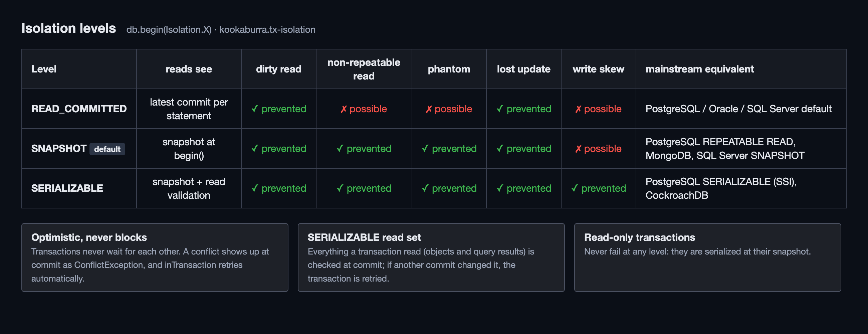868x334 pixels.
Task: Click the red X in SNAPSHOT write skew cell
Action: pyautogui.click(x=578, y=149)
